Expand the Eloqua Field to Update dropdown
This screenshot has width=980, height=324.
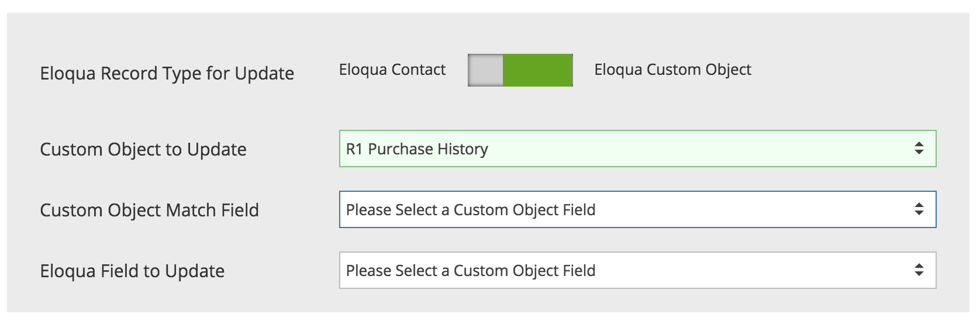click(x=637, y=270)
